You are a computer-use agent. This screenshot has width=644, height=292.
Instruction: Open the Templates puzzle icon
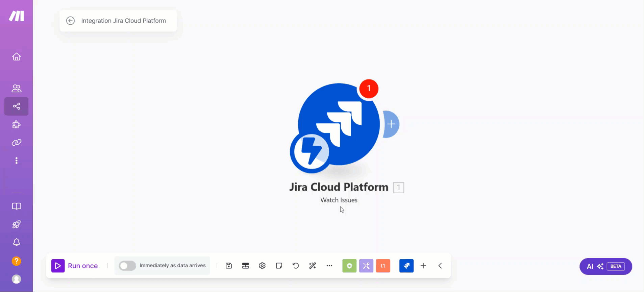pyautogui.click(x=17, y=125)
